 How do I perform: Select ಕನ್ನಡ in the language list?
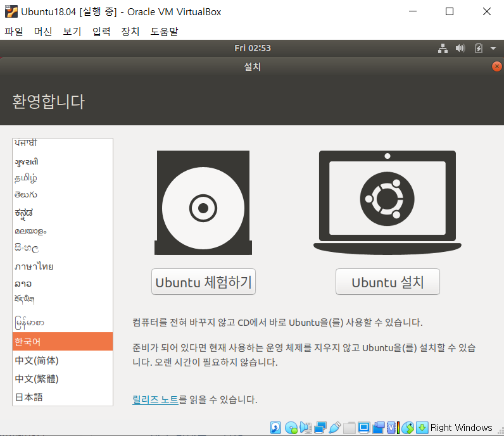coord(63,213)
